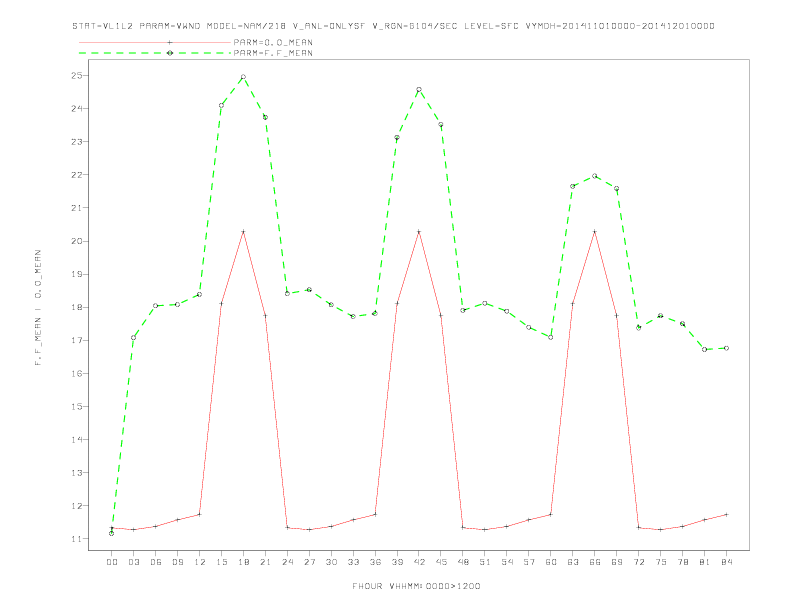Click the 14 tick label on y-axis
This screenshot has width=792, height=612.
coord(77,440)
